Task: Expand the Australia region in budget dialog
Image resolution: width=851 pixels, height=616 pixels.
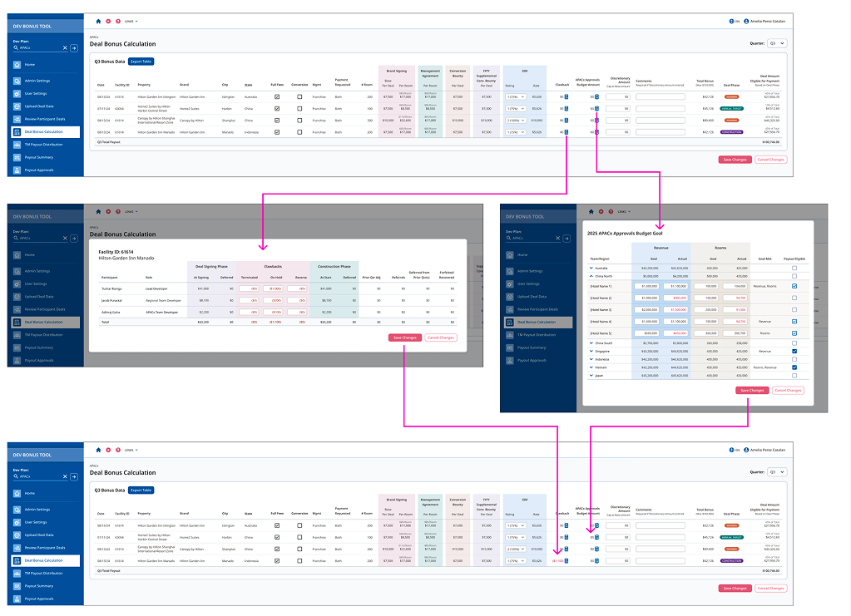Action: coord(591,268)
